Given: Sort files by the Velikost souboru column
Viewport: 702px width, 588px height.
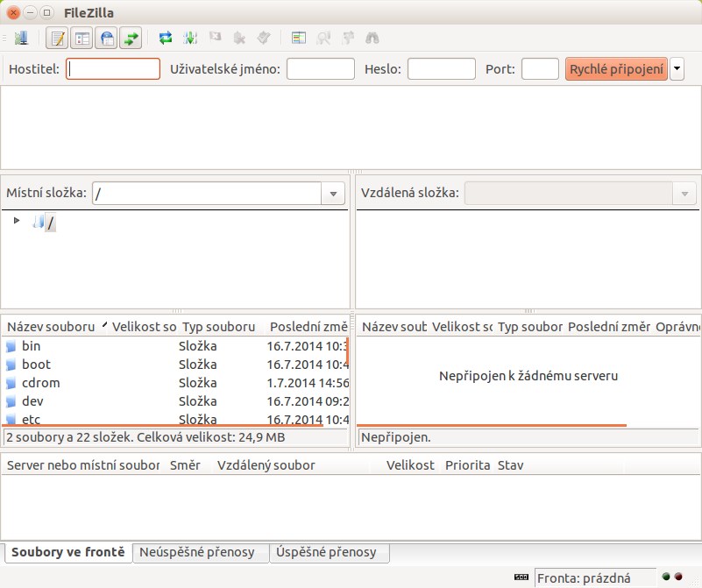Looking at the screenshot, I should pos(140,326).
